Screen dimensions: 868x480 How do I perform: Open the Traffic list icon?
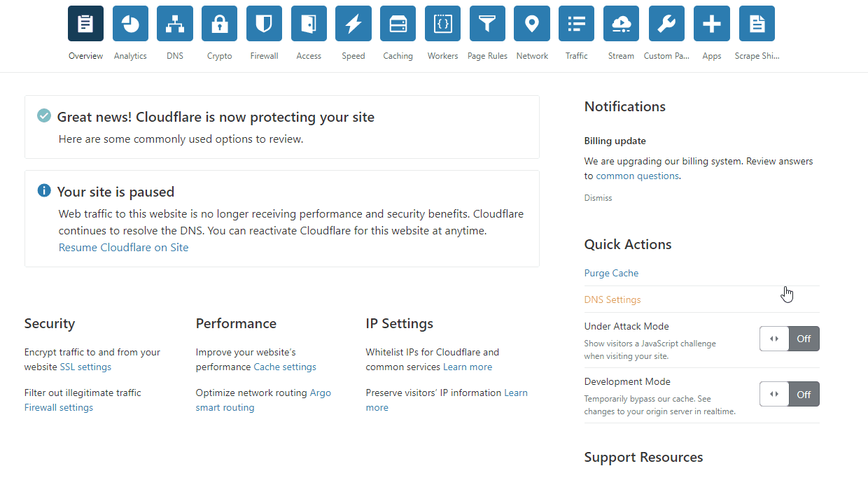pyautogui.click(x=577, y=24)
